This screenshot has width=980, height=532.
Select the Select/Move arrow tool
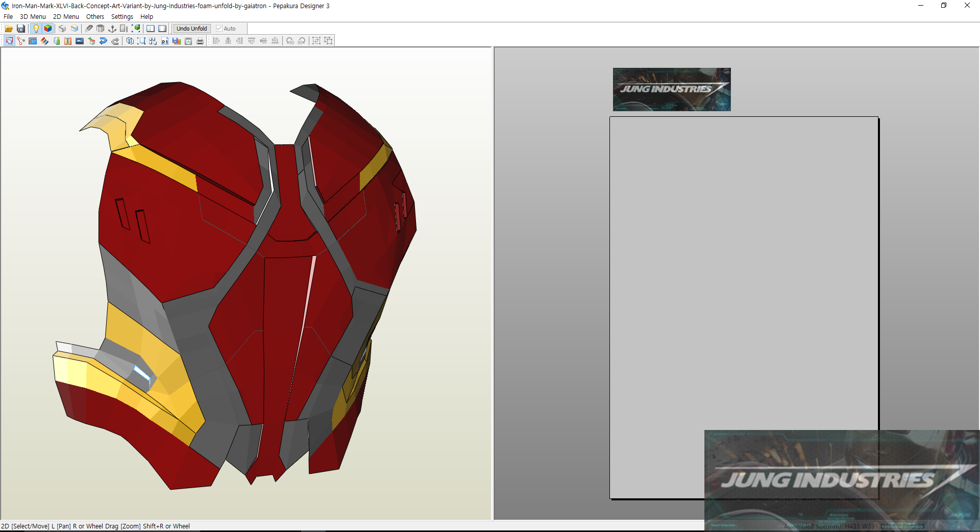pos(9,41)
